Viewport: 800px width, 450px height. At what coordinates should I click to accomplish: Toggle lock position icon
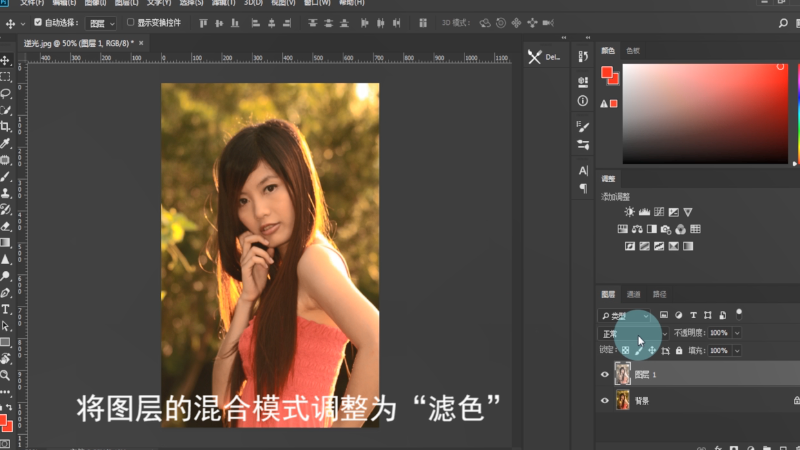(x=652, y=351)
